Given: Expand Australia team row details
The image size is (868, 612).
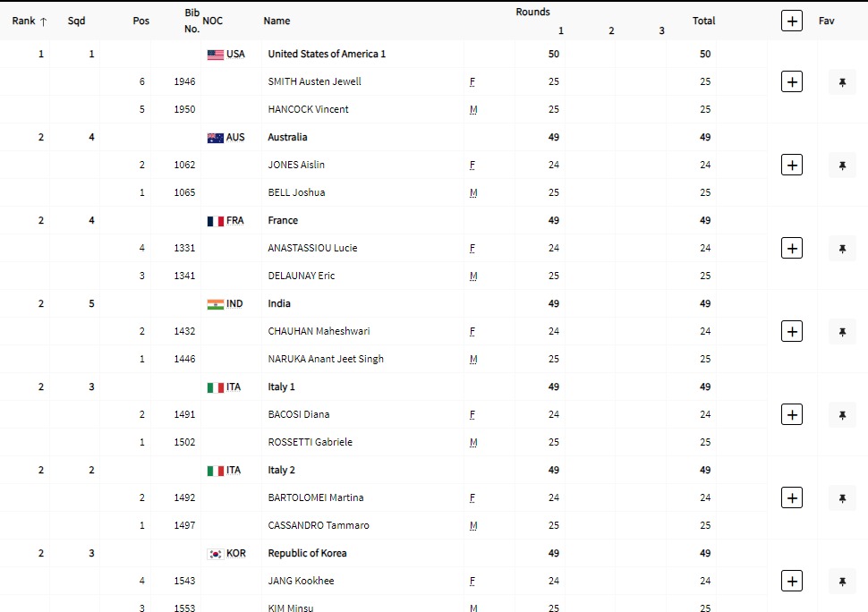Looking at the screenshot, I should (791, 165).
